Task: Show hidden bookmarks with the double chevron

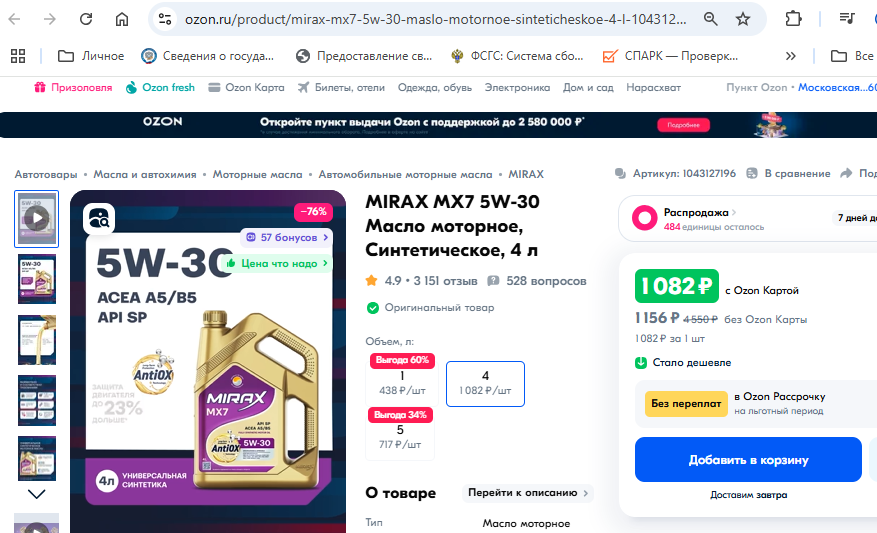Action: (790, 56)
